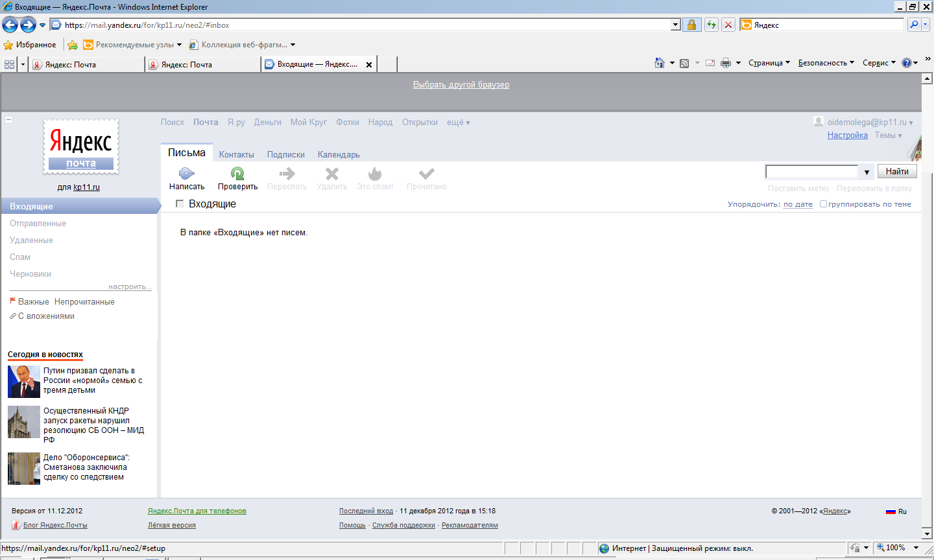The width and height of the screenshot is (934, 560).
Task: Click the Прочитано checkmark icon
Action: 427,173
